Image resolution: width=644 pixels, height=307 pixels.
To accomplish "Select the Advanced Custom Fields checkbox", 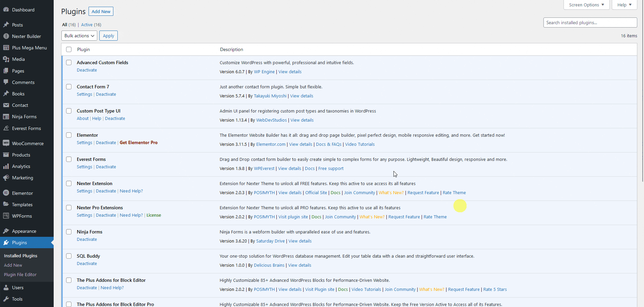I will [69, 62].
